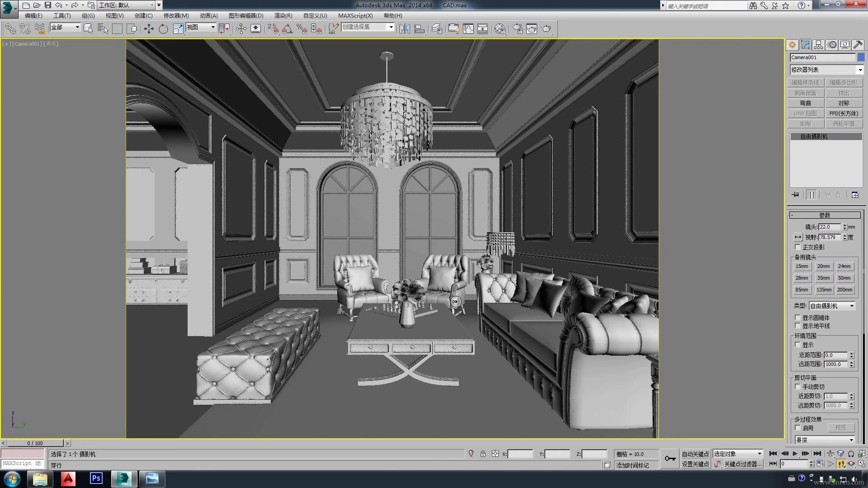Click the Camera001 object color swatch
This screenshot has width=868, height=488.
[861, 57]
